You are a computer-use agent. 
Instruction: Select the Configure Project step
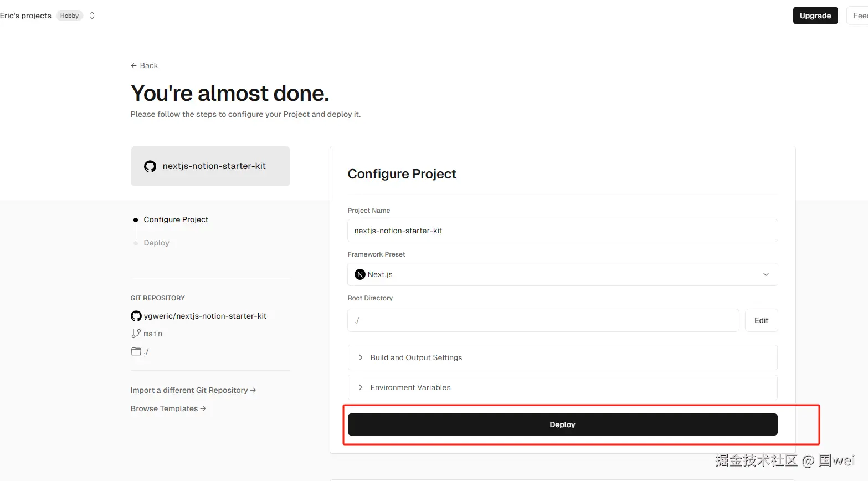(x=176, y=219)
